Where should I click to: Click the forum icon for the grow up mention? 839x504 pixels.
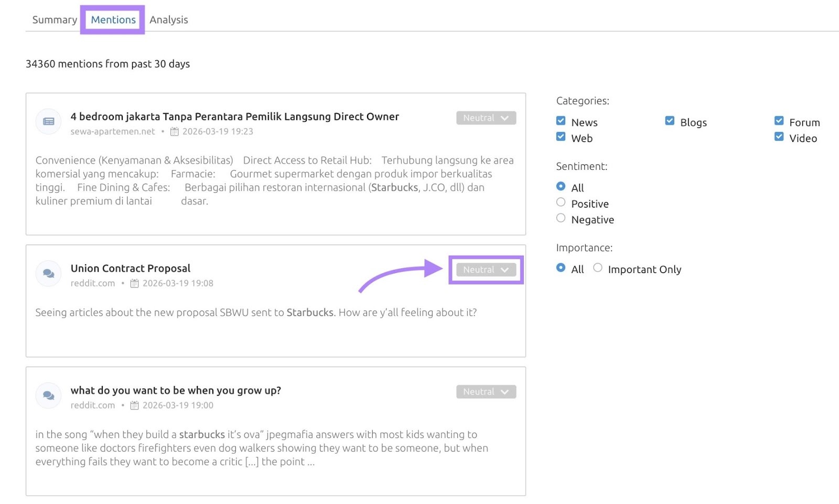pyautogui.click(x=48, y=396)
